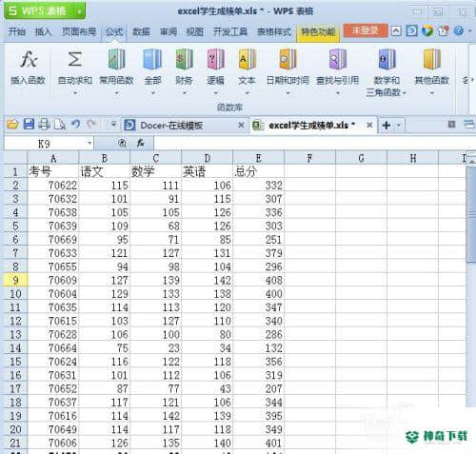Open the Financial (财务) functions icon
476x454 pixels.
point(184,59)
